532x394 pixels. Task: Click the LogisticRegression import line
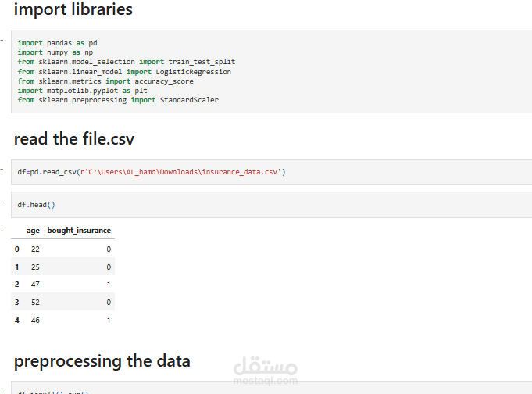click(124, 72)
